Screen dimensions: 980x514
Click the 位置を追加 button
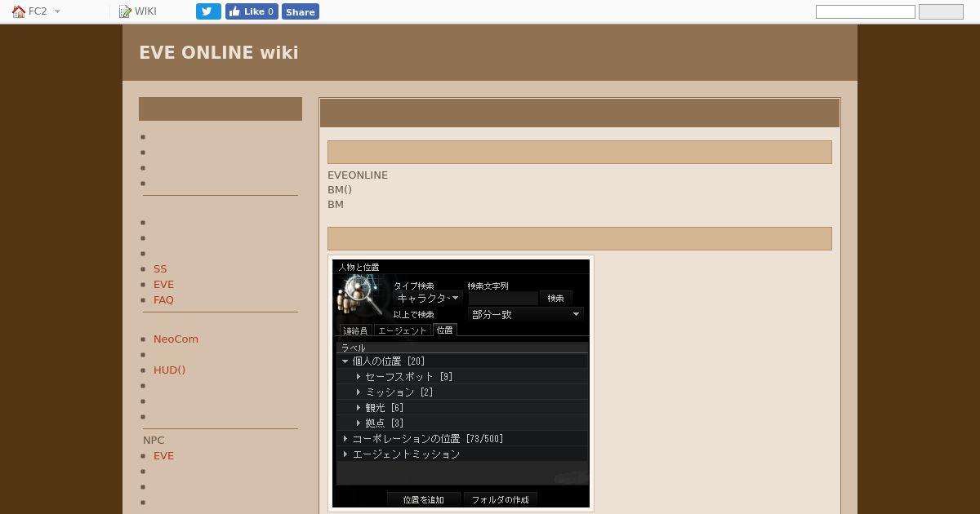(x=424, y=499)
